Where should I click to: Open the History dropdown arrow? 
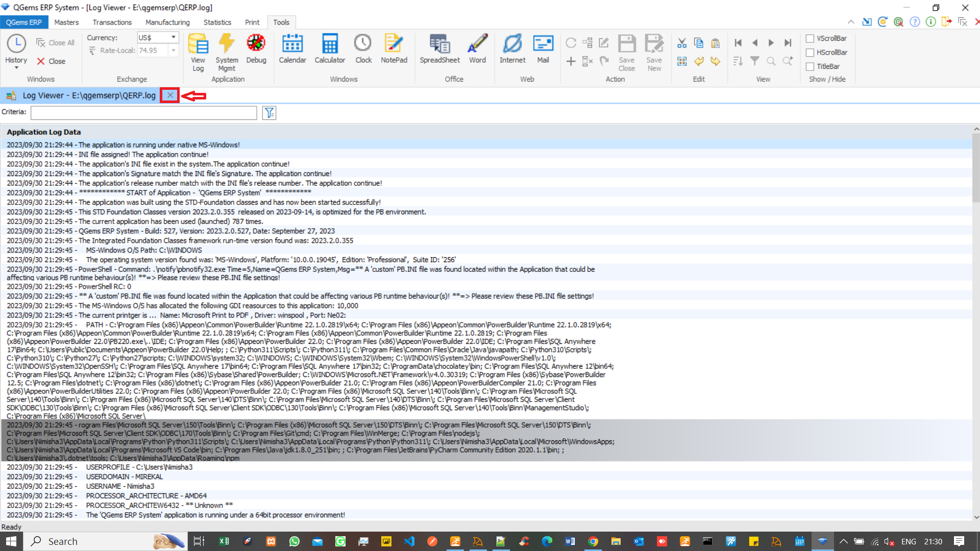pyautogui.click(x=16, y=68)
